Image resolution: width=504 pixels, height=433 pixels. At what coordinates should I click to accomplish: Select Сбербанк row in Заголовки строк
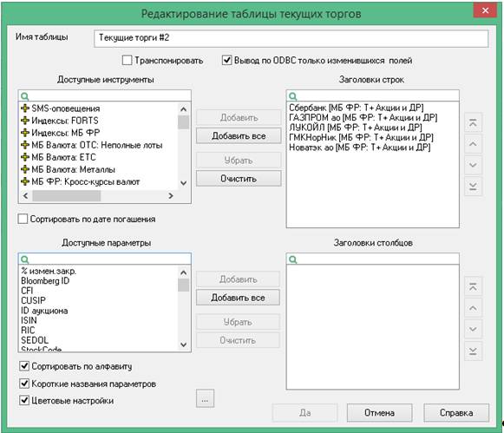(357, 108)
